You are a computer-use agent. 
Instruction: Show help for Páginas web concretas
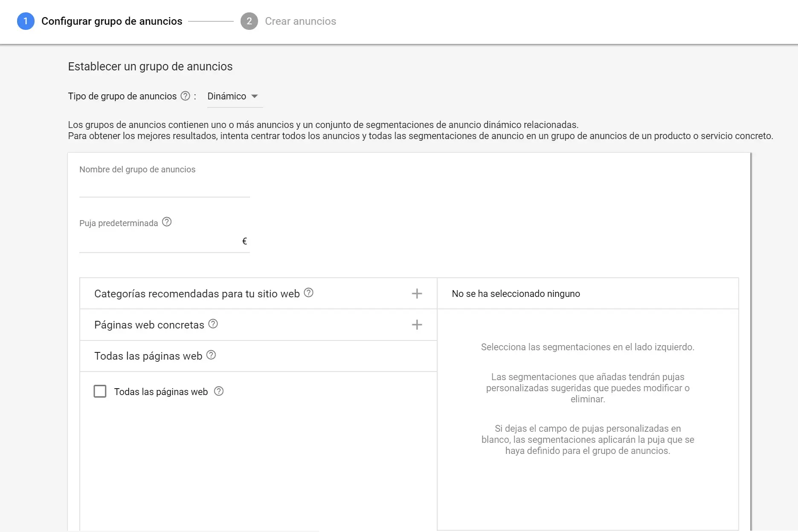pos(213,324)
